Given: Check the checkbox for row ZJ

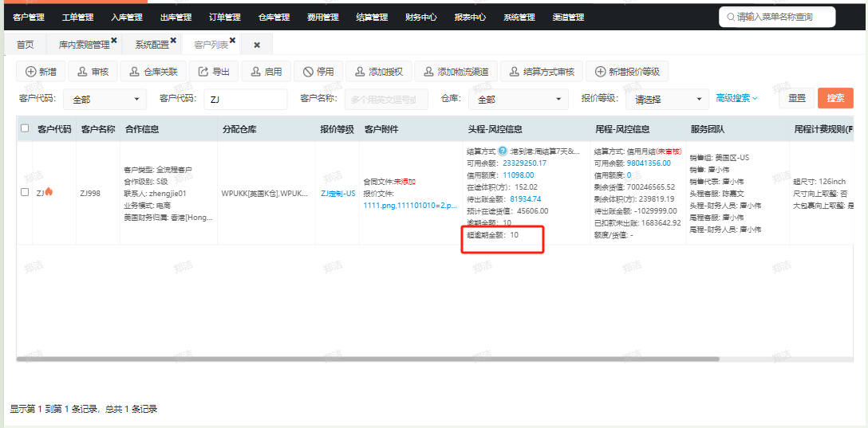Looking at the screenshot, I should pos(25,192).
